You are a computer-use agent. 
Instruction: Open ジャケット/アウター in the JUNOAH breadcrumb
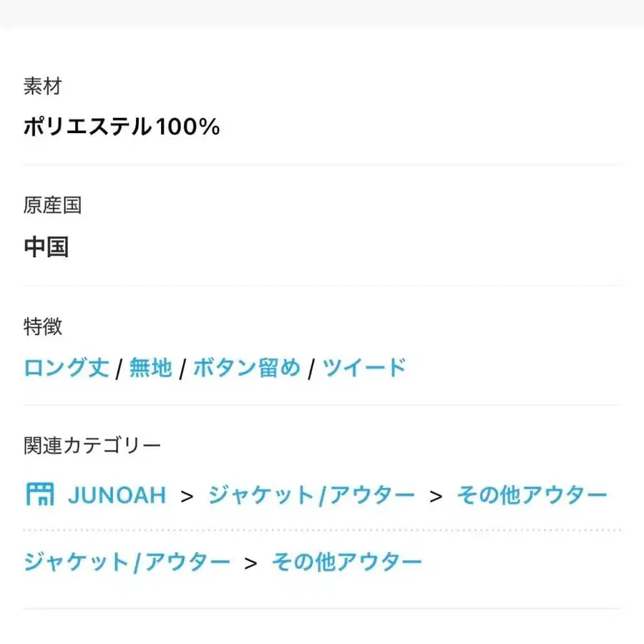(x=311, y=495)
